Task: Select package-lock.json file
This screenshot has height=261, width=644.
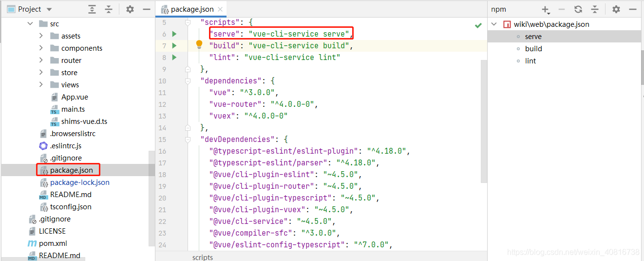Action: click(x=80, y=182)
